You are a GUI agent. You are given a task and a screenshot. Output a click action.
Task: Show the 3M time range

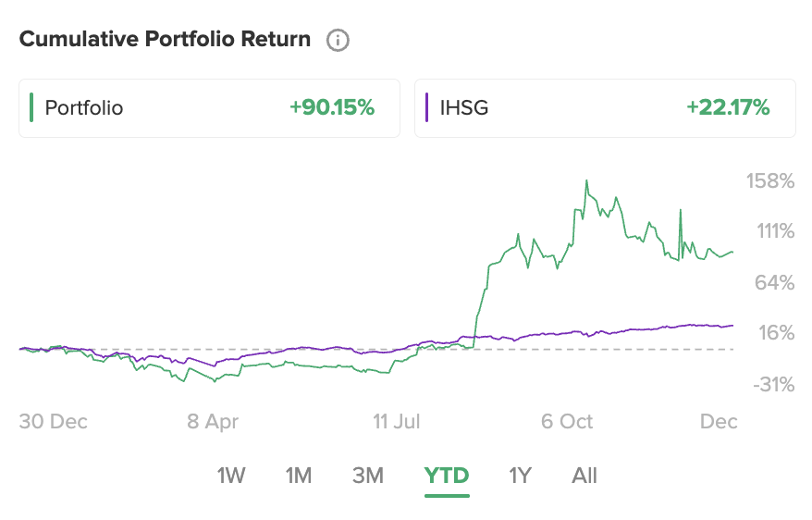tap(368, 476)
